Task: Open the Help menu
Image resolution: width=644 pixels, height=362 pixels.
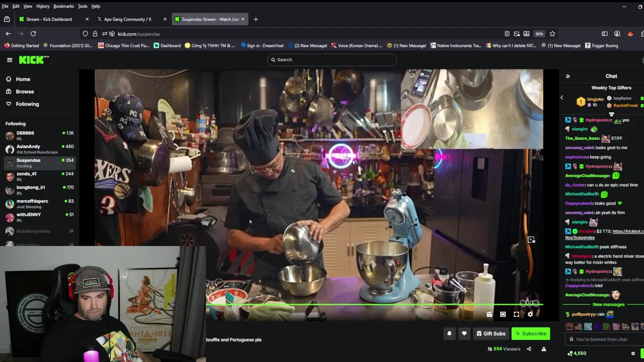Action: point(96,6)
